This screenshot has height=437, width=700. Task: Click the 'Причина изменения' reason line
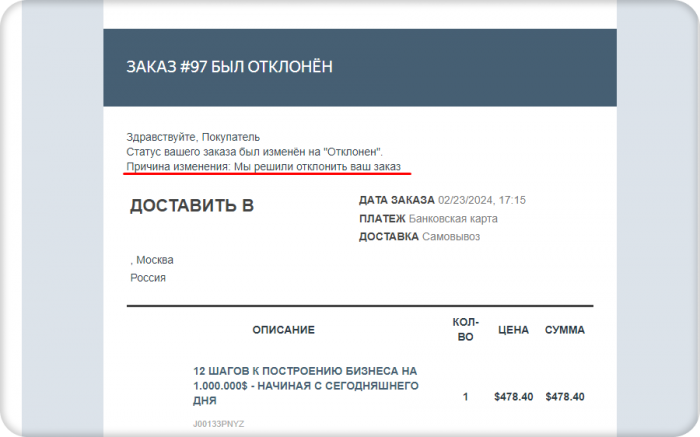click(x=263, y=166)
